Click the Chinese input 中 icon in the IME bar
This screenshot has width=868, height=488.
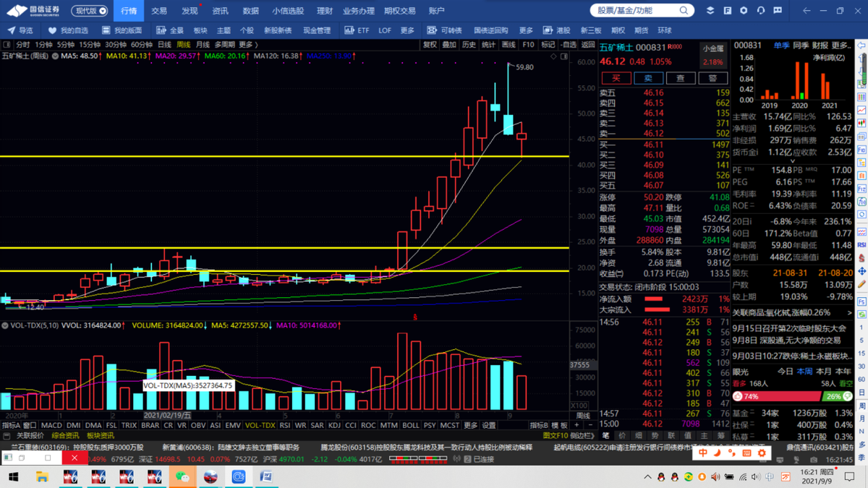702,453
